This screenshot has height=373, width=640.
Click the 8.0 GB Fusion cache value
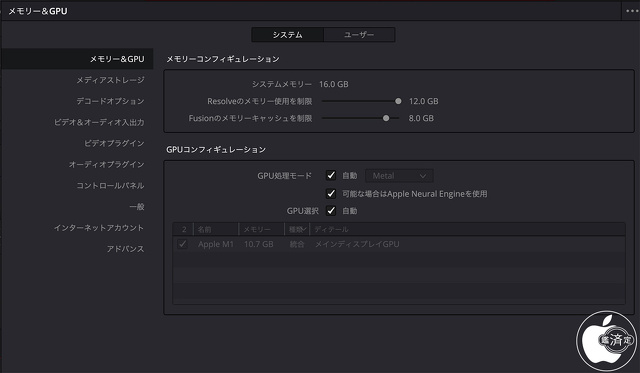coord(421,118)
